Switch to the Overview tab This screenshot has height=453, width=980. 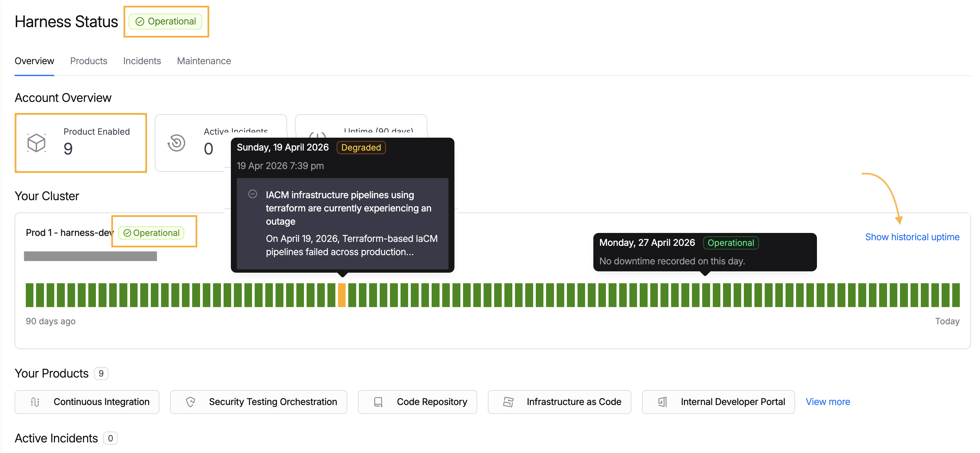(x=34, y=61)
